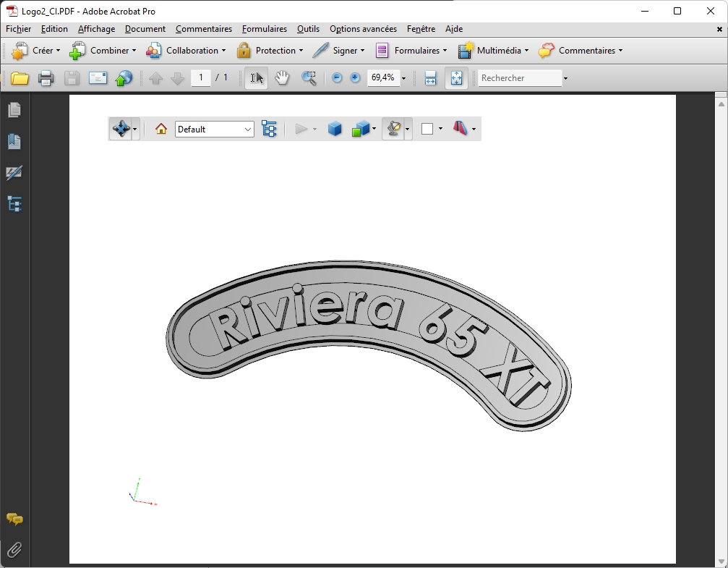
Task: Click the blue cube projection icon
Action: [x=335, y=129]
